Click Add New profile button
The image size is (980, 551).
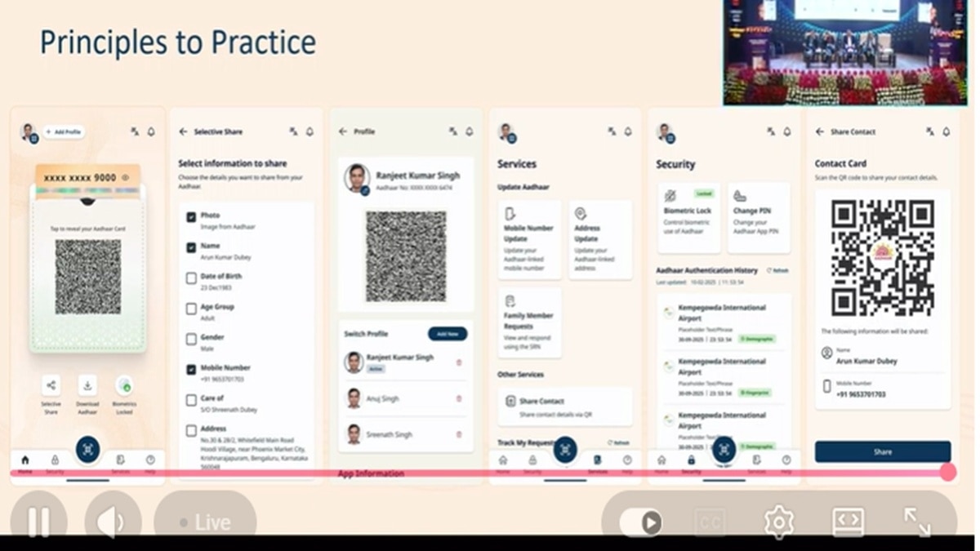[x=448, y=334]
